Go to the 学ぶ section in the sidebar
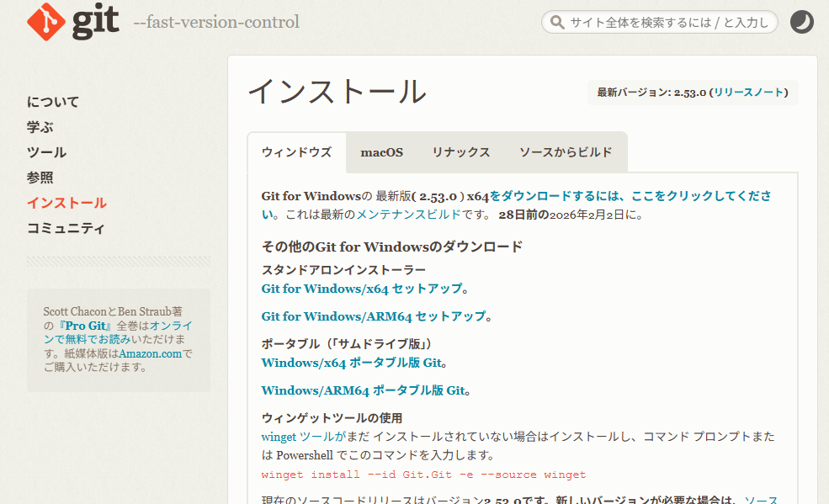Screen dimensions: 829x504 click(40, 127)
